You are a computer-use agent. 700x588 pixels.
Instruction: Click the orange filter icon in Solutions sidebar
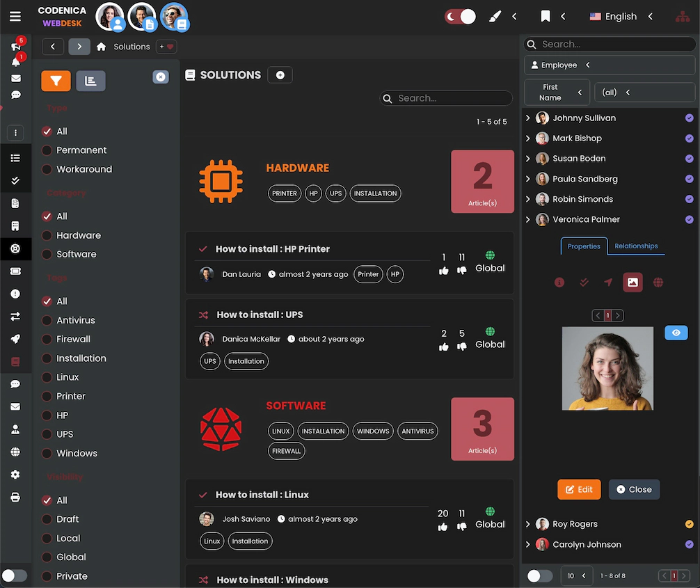pos(56,81)
